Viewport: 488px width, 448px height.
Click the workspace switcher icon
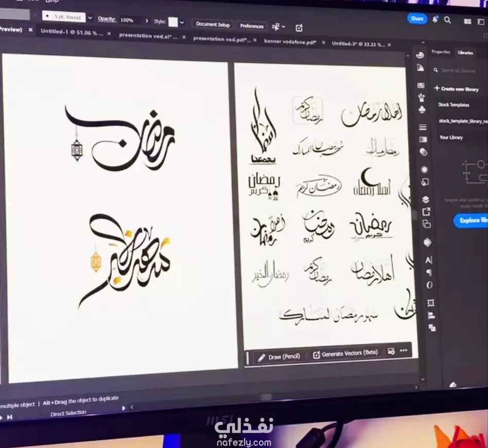[481, 22]
